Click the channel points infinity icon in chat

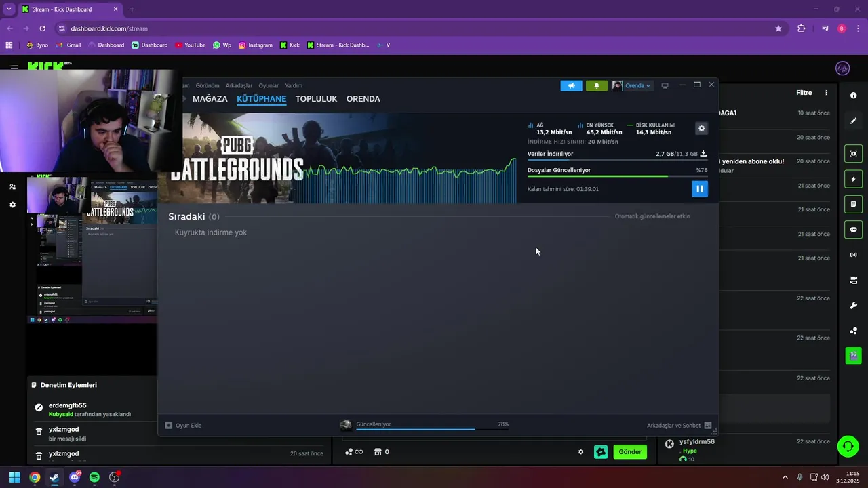pyautogui.click(x=354, y=452)
